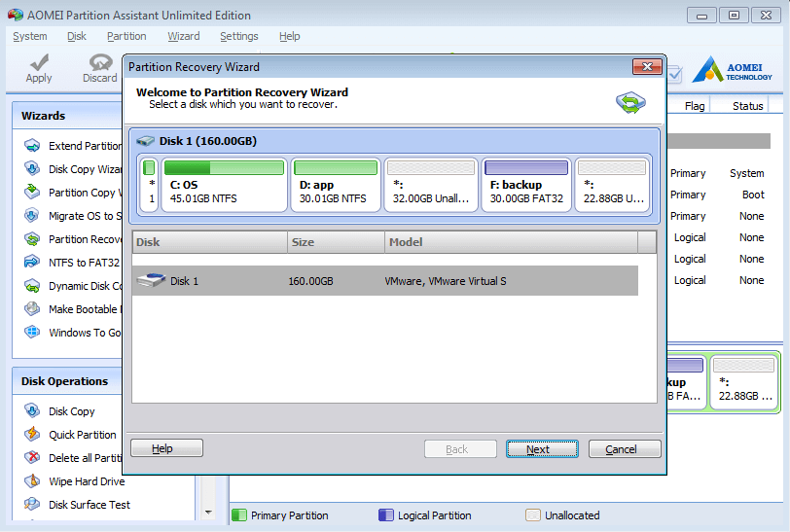
Task: Click the Discard toolbar icon
Action: [100, 62]
